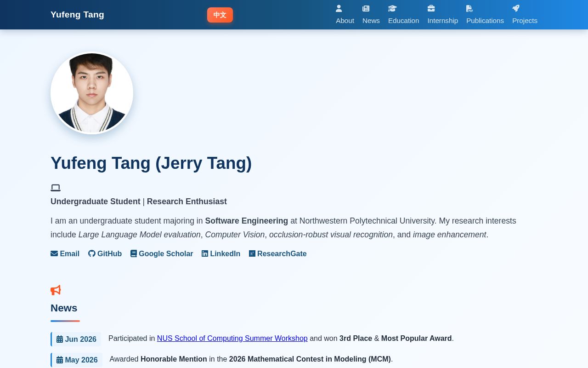Click the circular profile photo
Viewport: 588px width, 368px height.
tap(92, 93)
